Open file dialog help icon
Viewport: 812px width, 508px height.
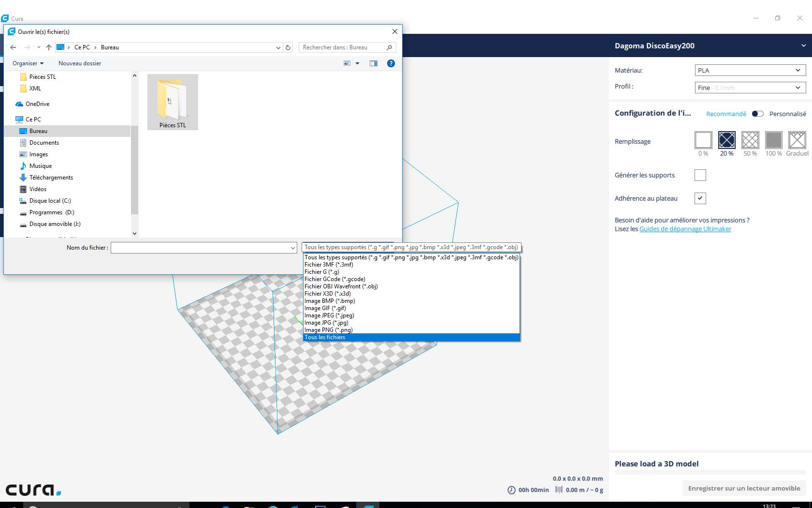(x=391, y=63)
